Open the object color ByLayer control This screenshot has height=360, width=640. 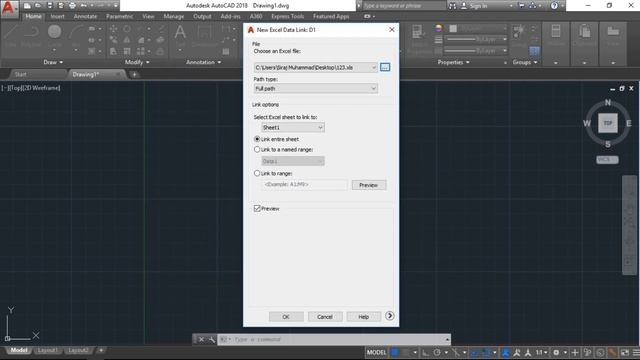[478, 28]
